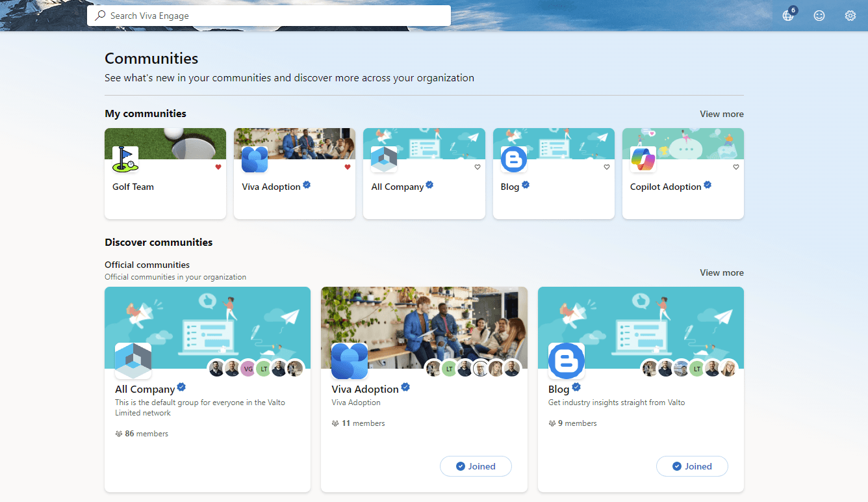Click the '11 members' text
868x502 pixels.
click(x=363, y=423)
